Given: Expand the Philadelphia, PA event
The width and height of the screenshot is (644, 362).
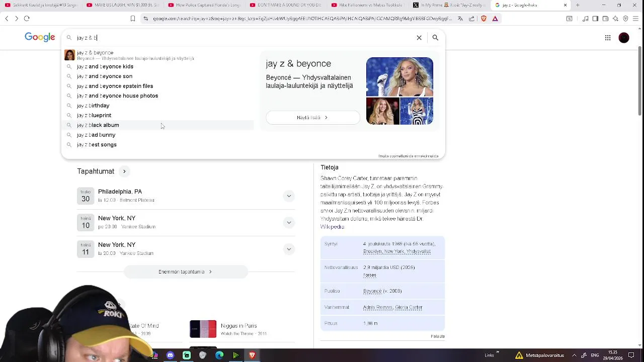Looking at the screenshot, I should (289, 196).
